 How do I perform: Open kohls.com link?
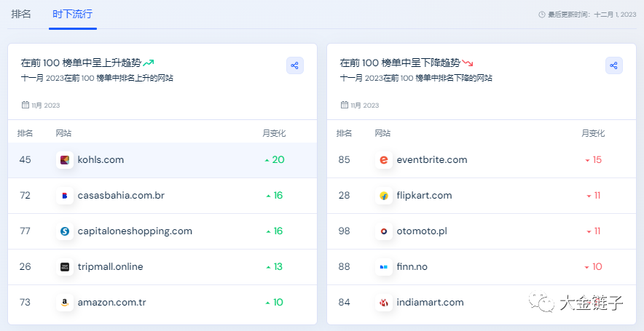coord(101,159)
